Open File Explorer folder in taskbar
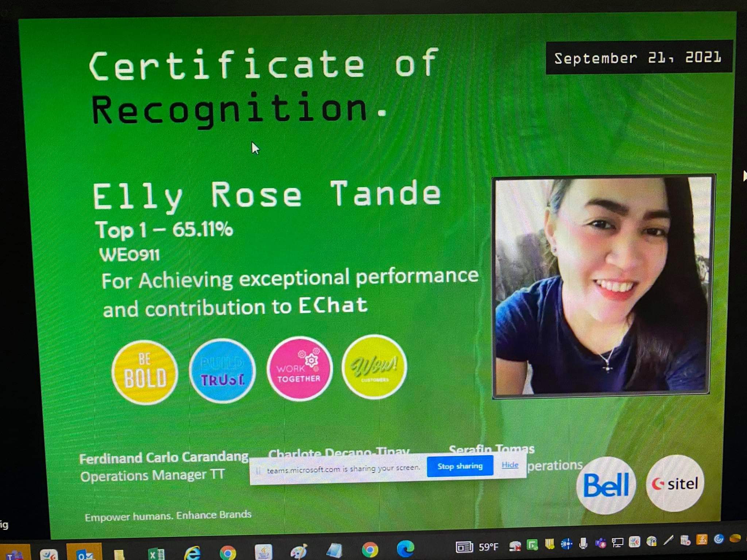747x560 pixels. point(119,555)
